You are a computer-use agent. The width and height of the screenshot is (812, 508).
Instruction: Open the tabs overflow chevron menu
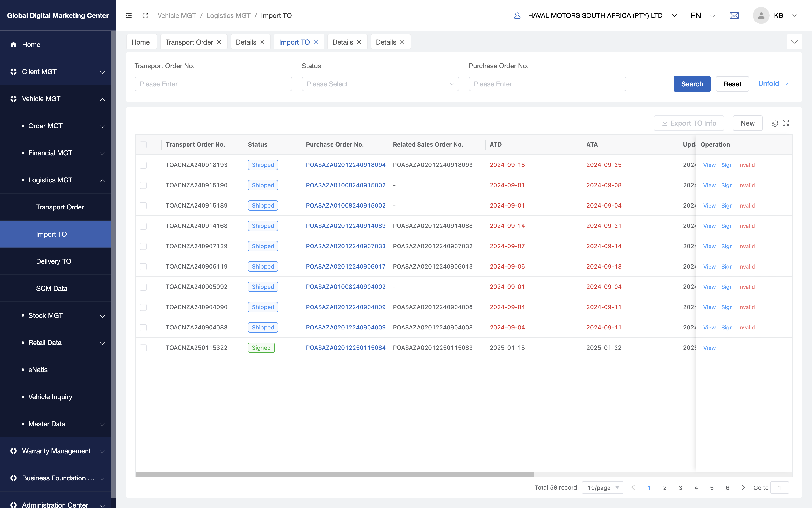pyautogui.click(x=794, y=42)
